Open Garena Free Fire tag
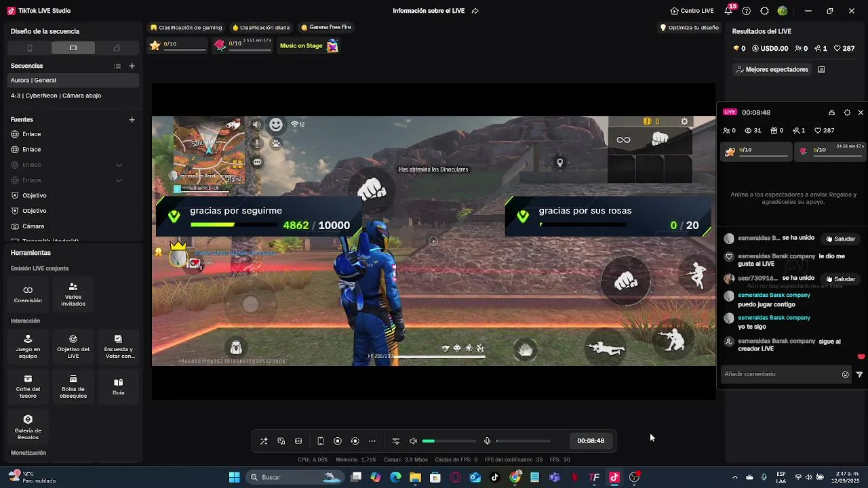 326,27
